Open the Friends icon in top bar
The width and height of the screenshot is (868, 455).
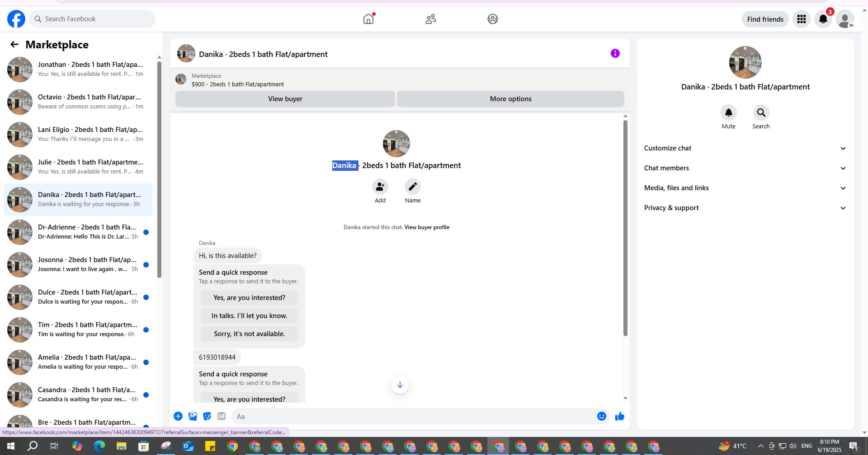coord(431,19)
